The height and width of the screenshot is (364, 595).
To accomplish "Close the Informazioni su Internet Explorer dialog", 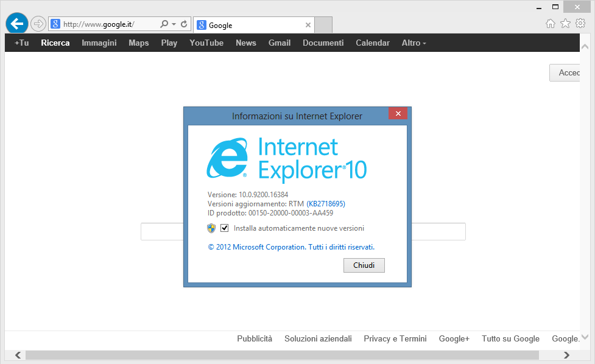I will tap(398, 113).
